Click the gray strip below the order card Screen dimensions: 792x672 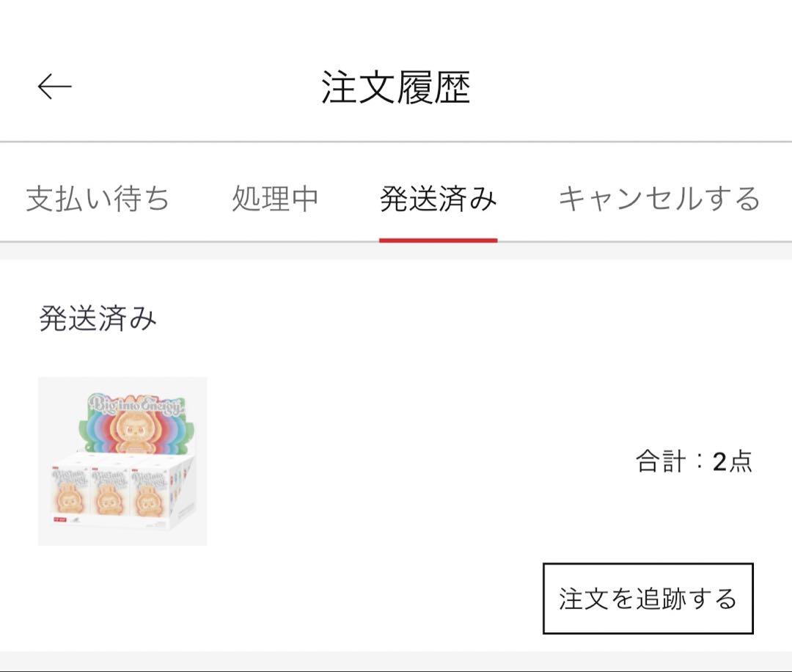396,660
